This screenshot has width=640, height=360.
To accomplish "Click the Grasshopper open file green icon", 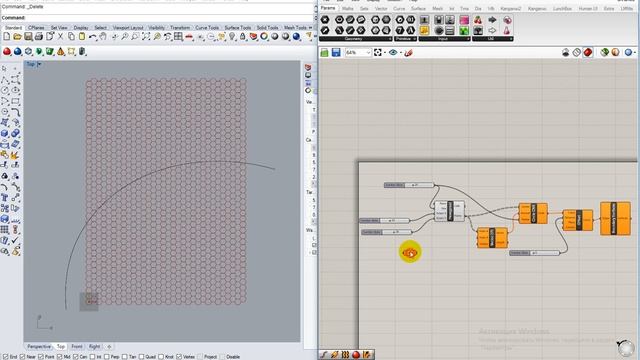I will pyautogui.click(x=324, y=53).
